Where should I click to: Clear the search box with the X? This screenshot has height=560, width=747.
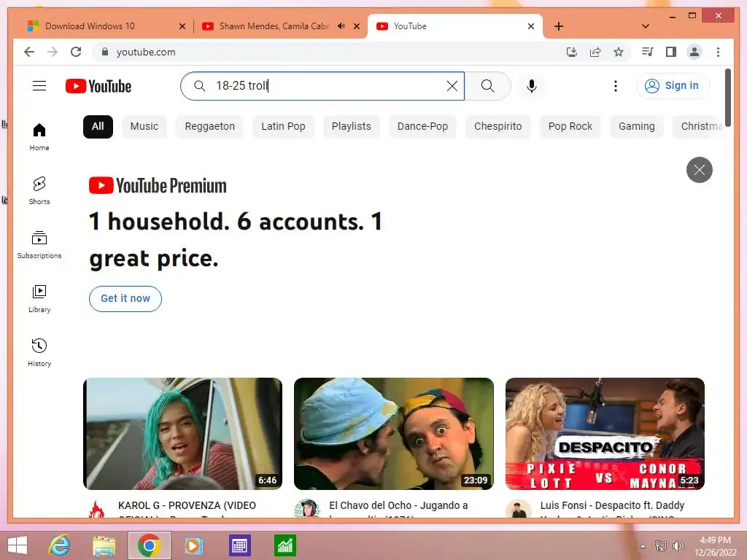coord(452,86)
